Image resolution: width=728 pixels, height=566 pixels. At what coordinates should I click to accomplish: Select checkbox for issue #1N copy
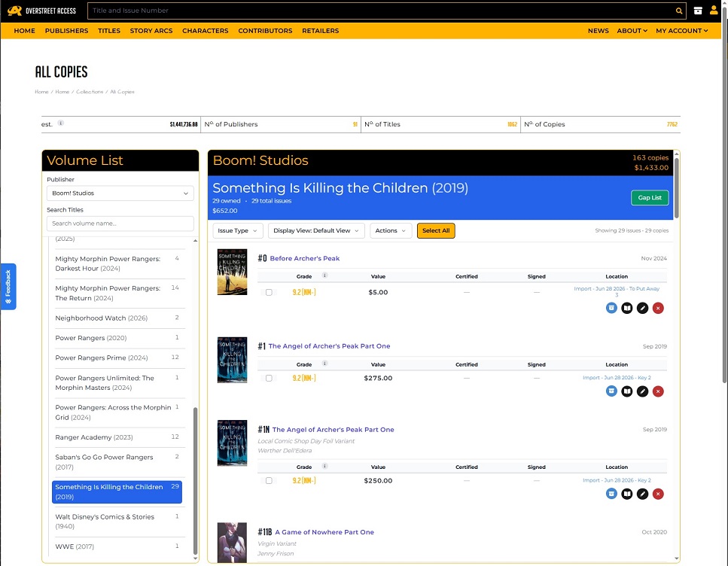point(269,480)
